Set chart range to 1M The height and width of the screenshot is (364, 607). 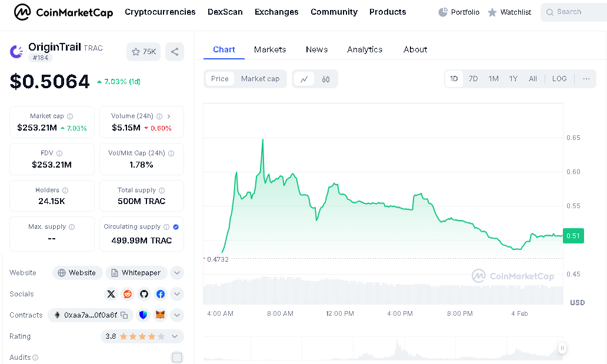[493, 79]
